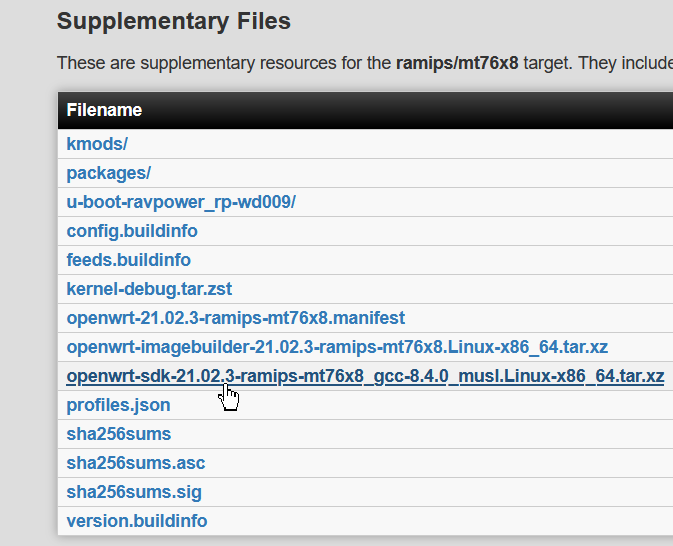Click the Supplementary Files heading
The width and height of the screenshot is (673, 546).
[x=173, y=20]
